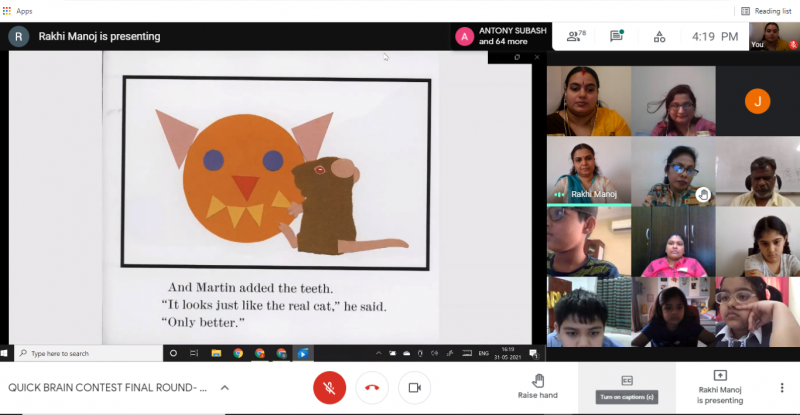The image size is (800, 415).
Task: Click your self-view thumbnail labeled You
Action: (771, 36)
